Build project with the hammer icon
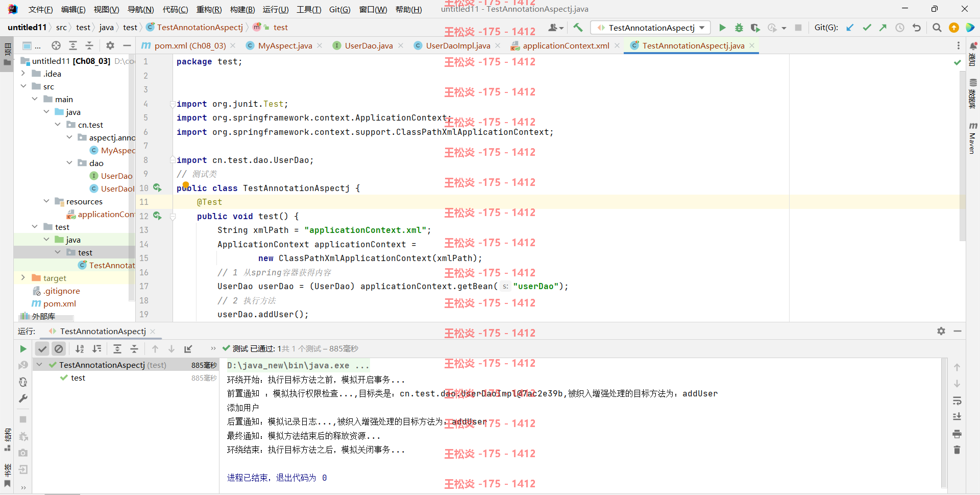980x495 pixels. click(x=578, y=28)
